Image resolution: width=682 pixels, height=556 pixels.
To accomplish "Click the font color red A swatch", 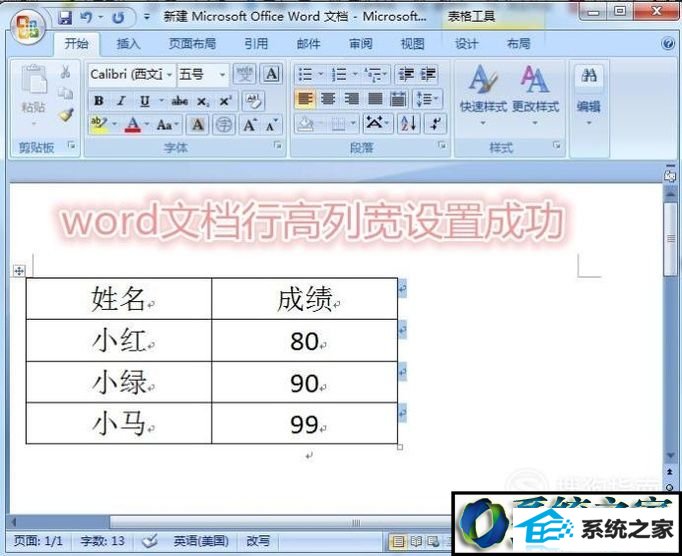I will point(131,124).
